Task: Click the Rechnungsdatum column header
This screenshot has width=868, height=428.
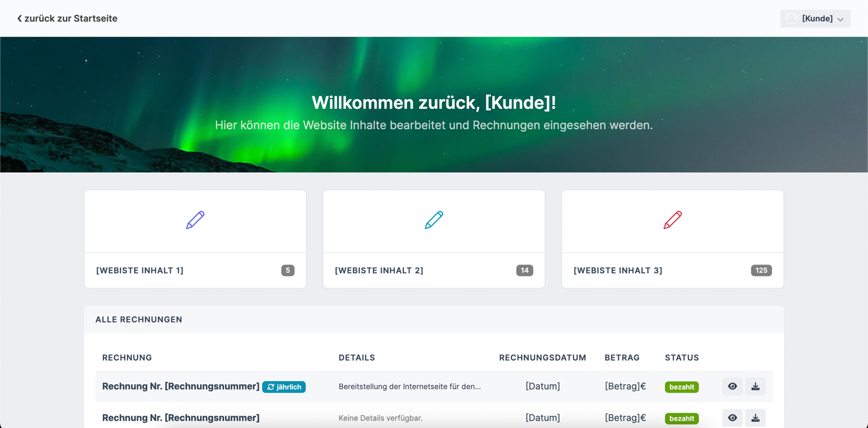Action: pyautogui.click(x=542, y=358)
